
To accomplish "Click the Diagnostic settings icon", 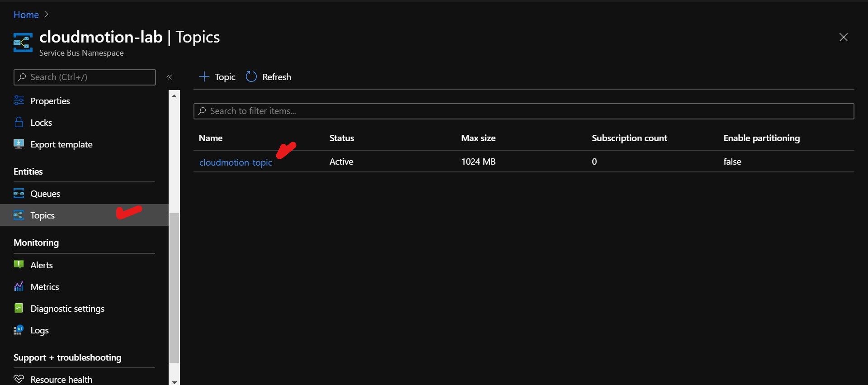I will (x=19, y=308).
